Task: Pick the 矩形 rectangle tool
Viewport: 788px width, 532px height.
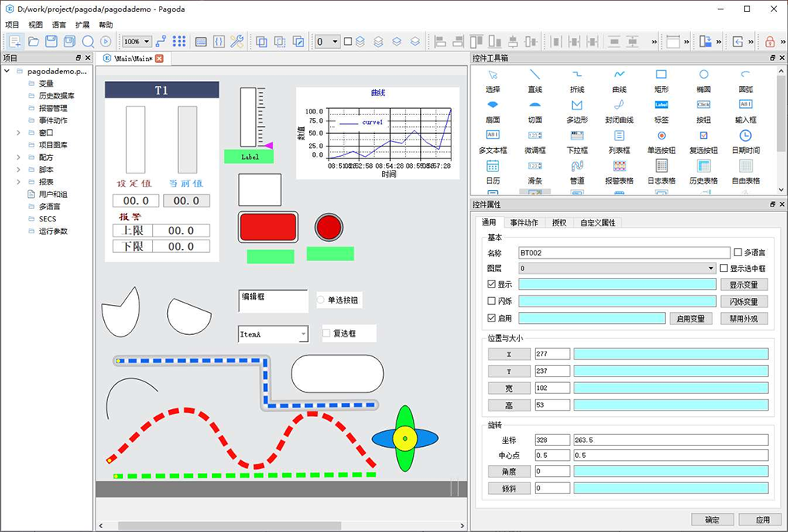Action: coord(661,75)
